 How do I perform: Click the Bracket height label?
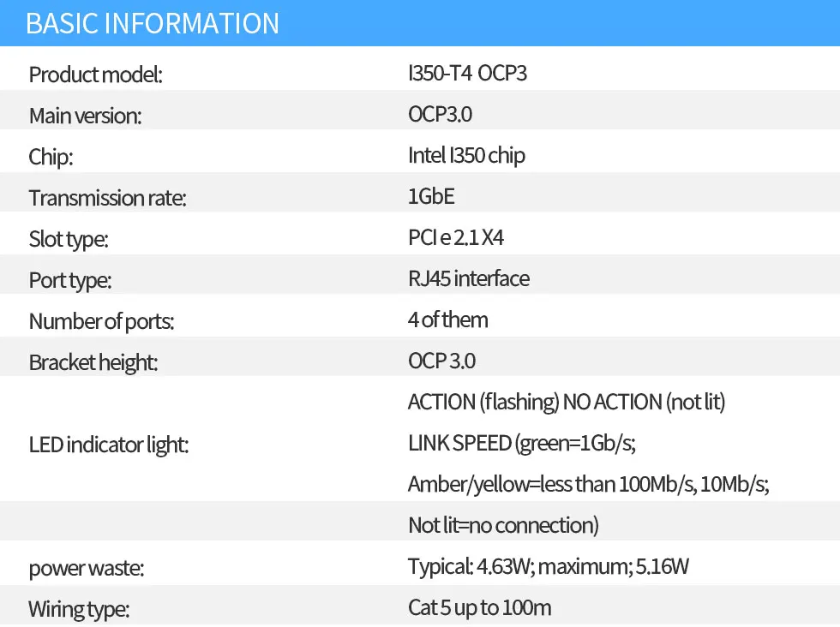[x=93, y=362]
